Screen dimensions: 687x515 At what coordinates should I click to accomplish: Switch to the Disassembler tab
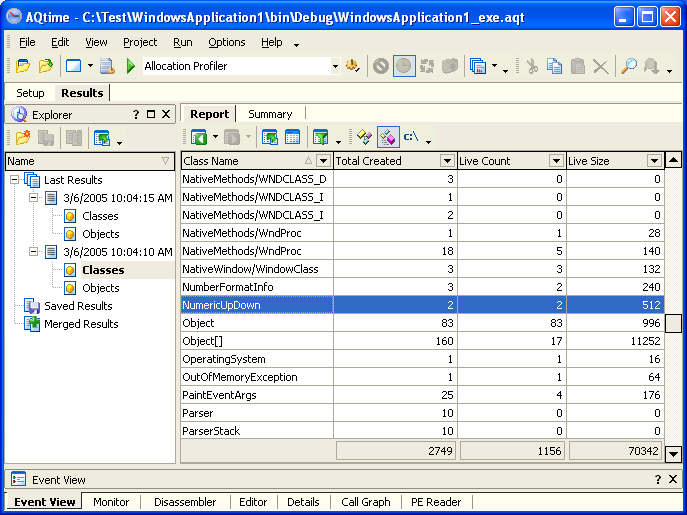tap(185, 502)
